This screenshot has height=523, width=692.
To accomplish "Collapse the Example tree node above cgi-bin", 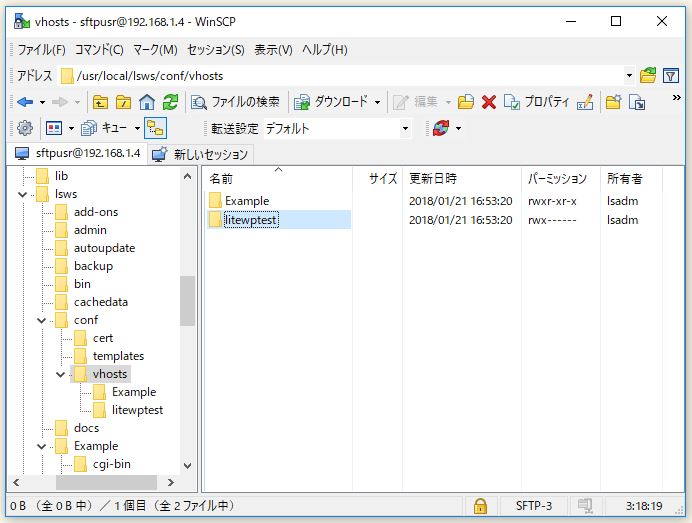I will click(x=41, y=446).
